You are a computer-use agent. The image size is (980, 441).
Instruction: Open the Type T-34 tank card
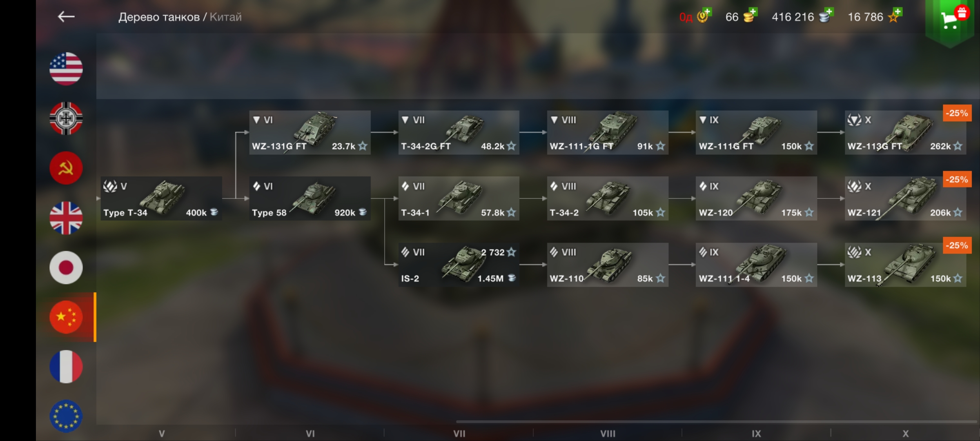tap(161, 198)
